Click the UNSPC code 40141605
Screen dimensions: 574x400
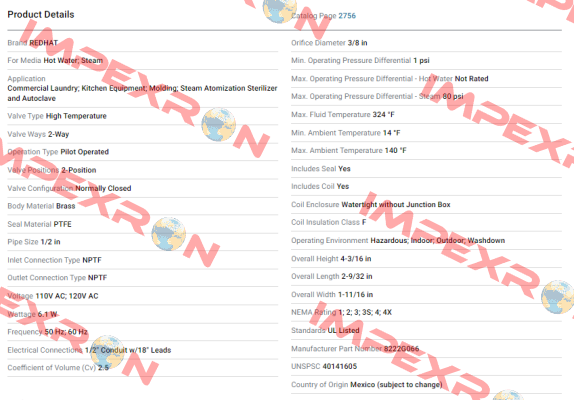[x=339, y=366]
